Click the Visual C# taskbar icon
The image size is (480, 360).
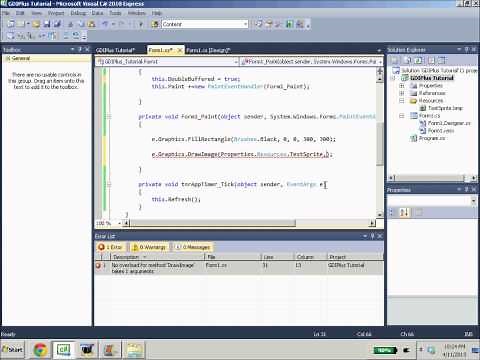[x=63, y=350]
